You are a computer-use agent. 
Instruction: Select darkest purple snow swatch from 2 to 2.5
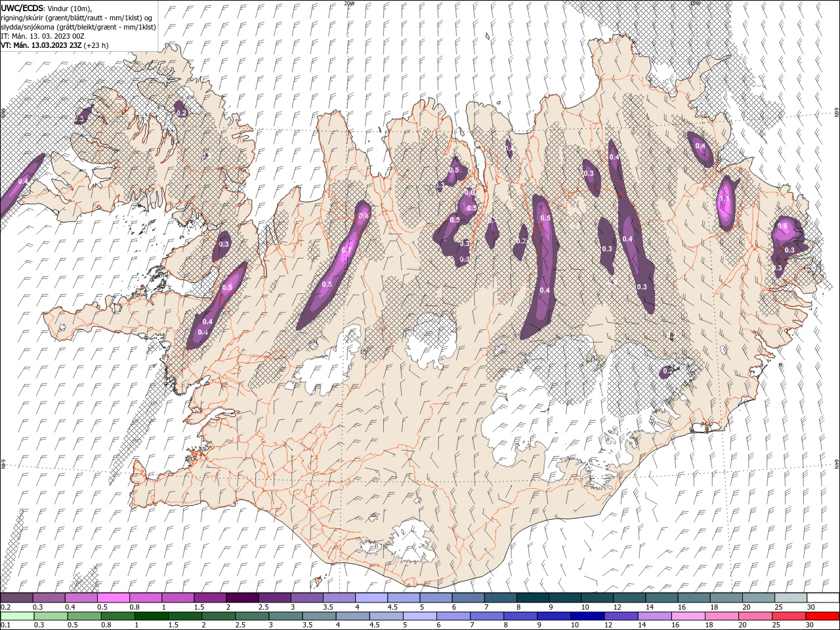[x=243, y=597]
